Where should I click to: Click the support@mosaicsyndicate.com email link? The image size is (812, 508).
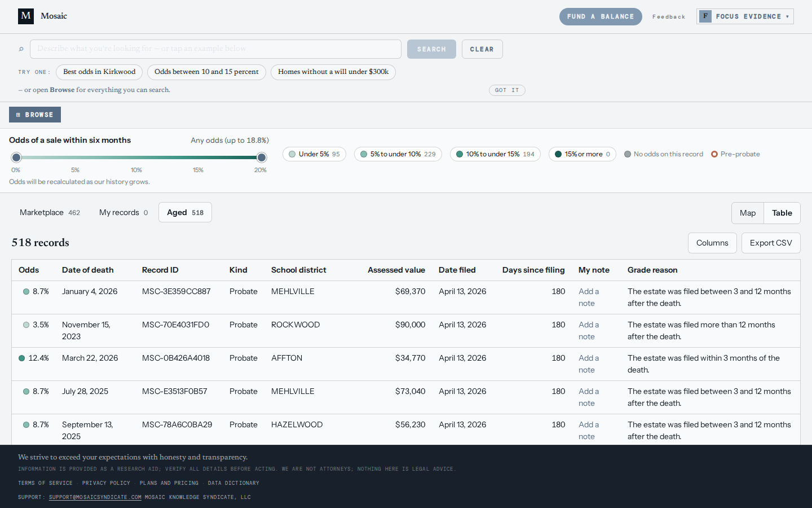pyautogui.click(x=95, y=497)
